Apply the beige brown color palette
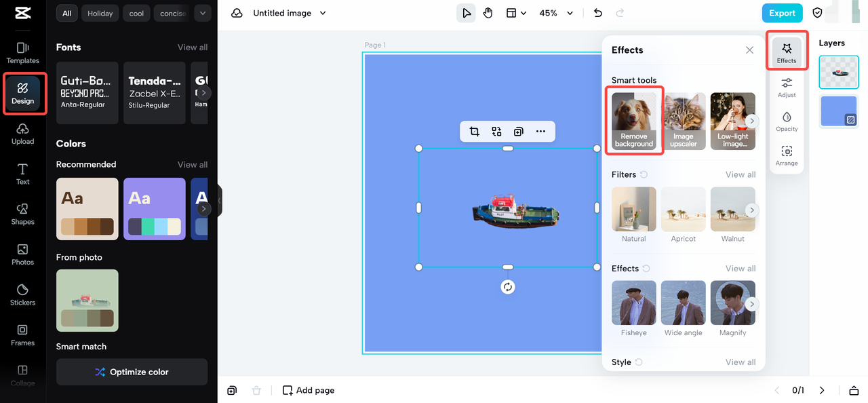 (87, 209)
